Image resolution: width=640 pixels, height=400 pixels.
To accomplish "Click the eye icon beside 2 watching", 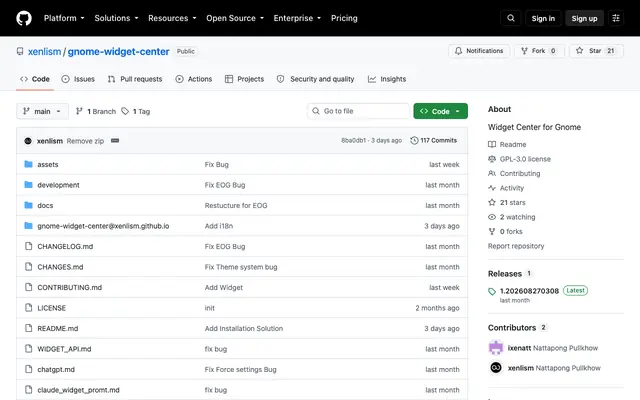I will click(492, 217).
